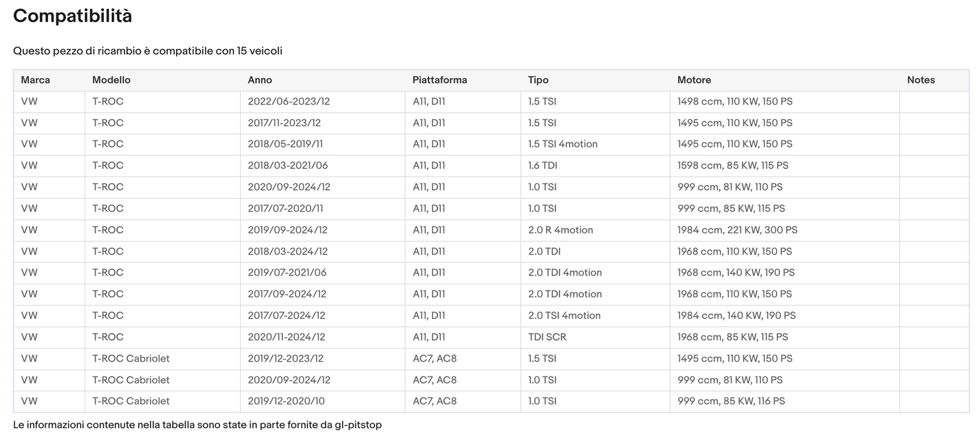Click the 1.6 TDI type cell
Viewport: 980px width, 441px height.
pos(543,166)
